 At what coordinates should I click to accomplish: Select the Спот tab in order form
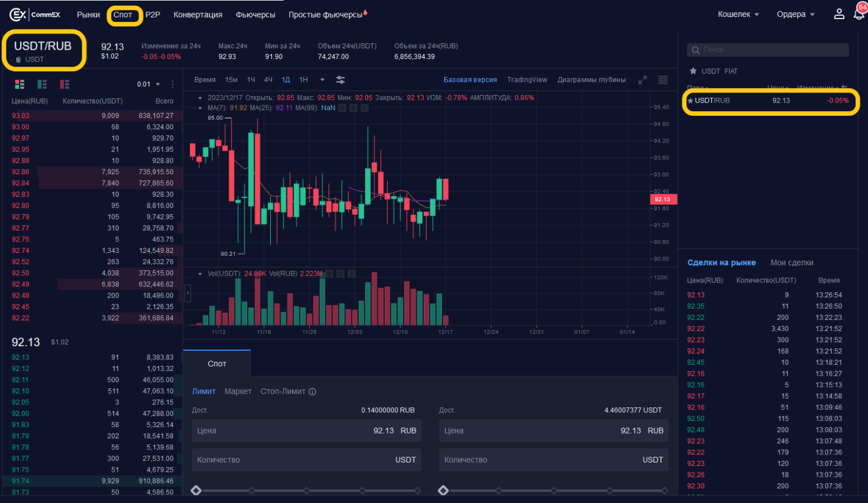[217, 364]
